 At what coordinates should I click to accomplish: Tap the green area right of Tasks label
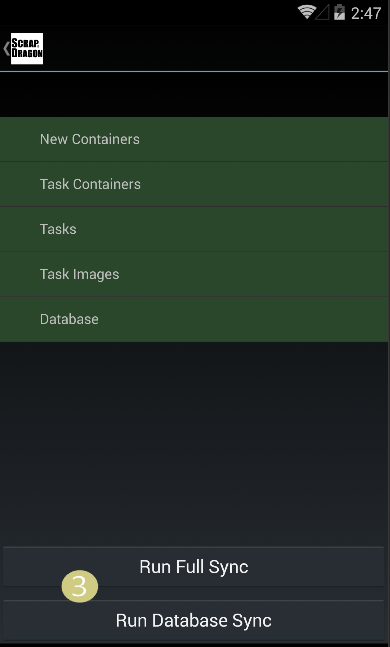pyautogui.click(x=232, y=229)
